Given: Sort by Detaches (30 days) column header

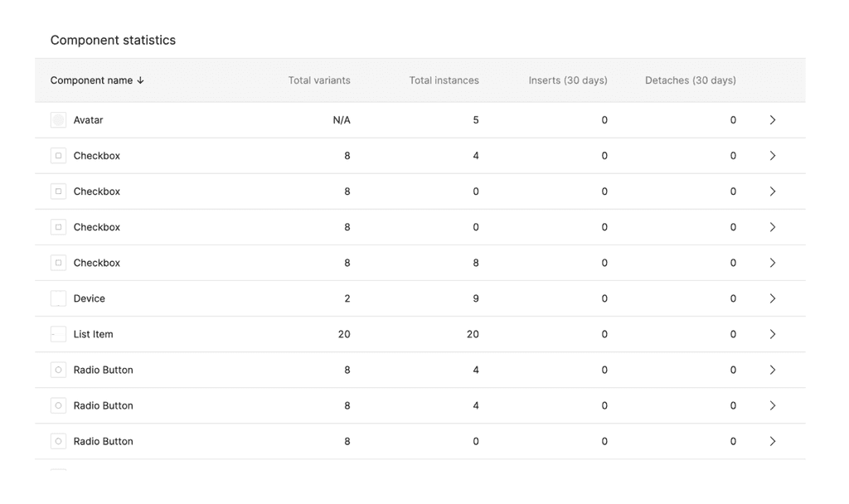Looking at the screenshot, I should pyautogui.click(x=691, y=80).
